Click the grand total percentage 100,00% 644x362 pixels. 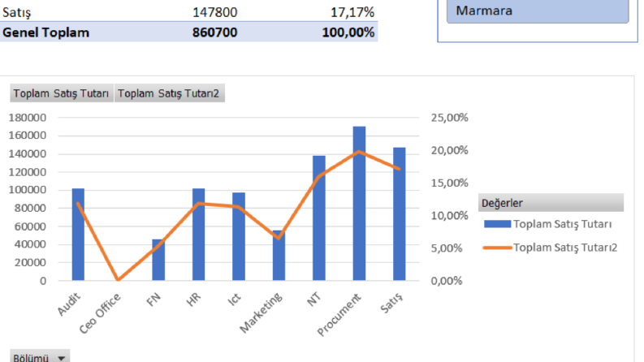348,32
